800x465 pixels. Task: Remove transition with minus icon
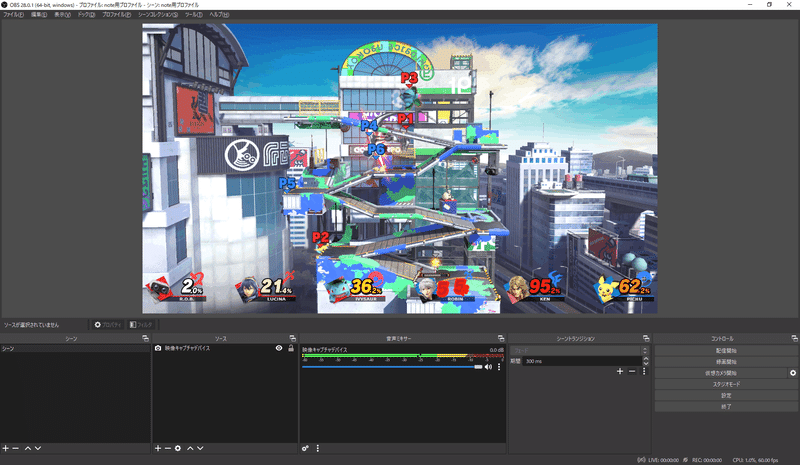[x=632, y=372]
